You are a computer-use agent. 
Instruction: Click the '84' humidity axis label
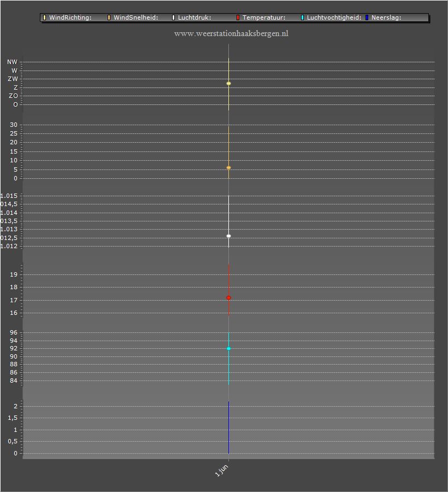point(14,380)
